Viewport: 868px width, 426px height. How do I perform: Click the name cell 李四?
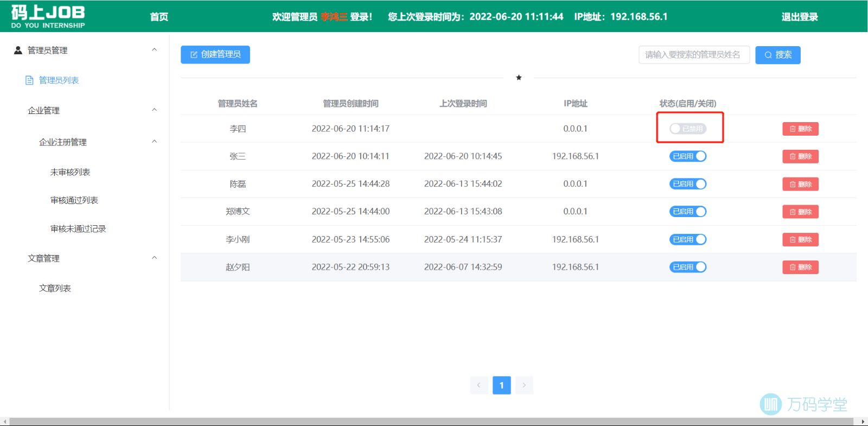tap(238, 129)
